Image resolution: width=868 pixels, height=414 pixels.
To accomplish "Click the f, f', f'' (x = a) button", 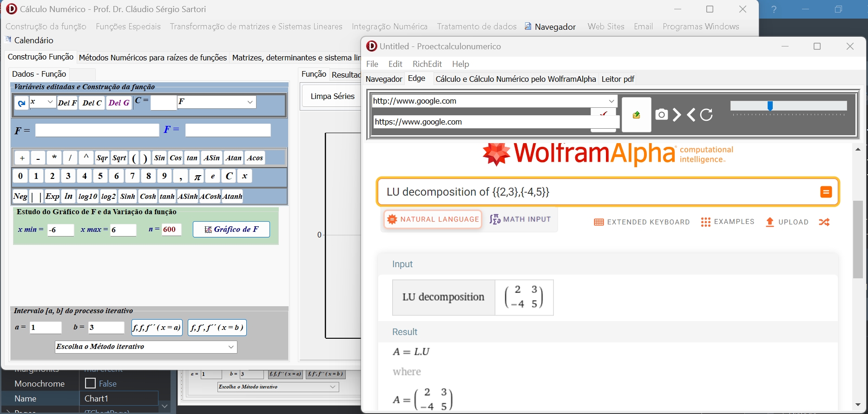I will coord(157,328).
